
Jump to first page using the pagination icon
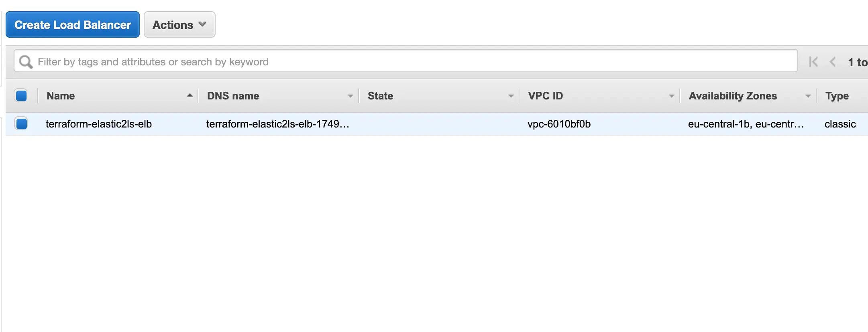(x=813, y=62)
